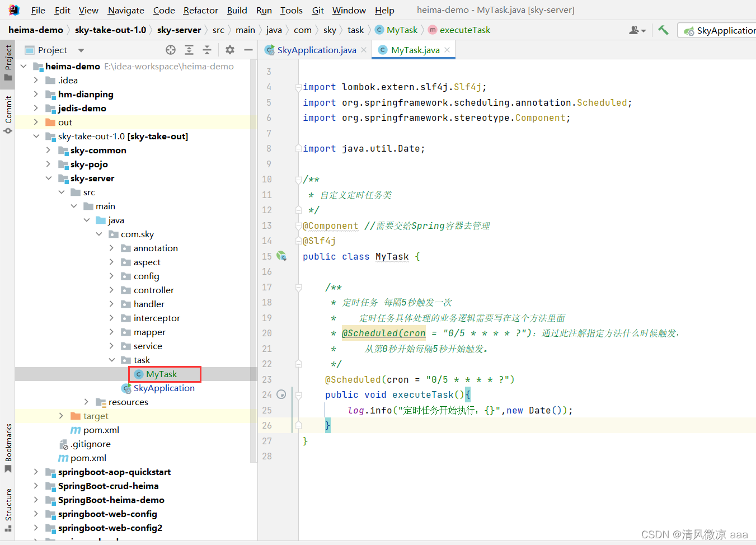Open the Build menu
This screenshot has width=756, height=545.
[237, 10]
